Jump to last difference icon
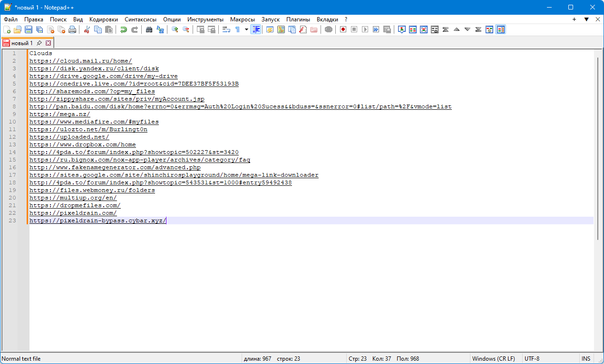This screenshot has height=364, width=604. 478,29
